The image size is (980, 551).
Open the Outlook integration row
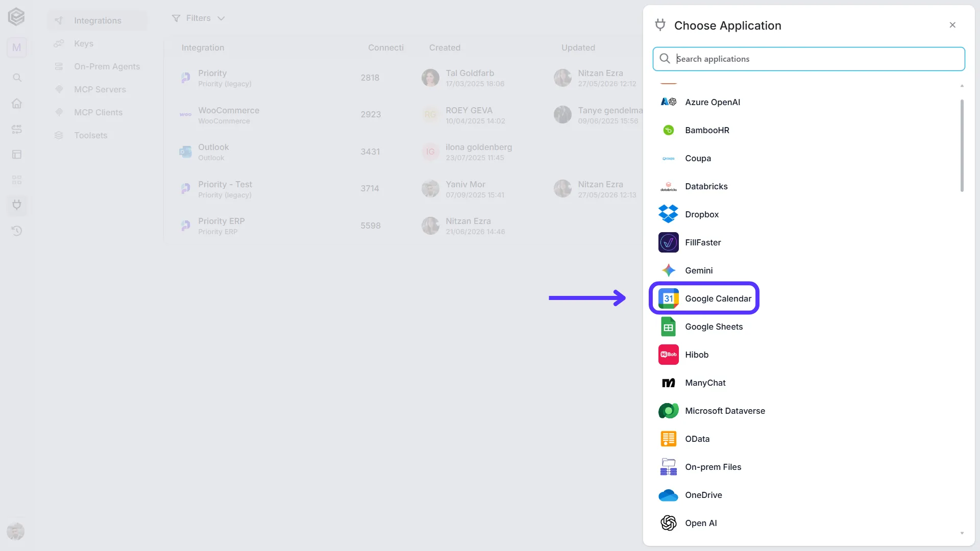click(x=403, y=152)
